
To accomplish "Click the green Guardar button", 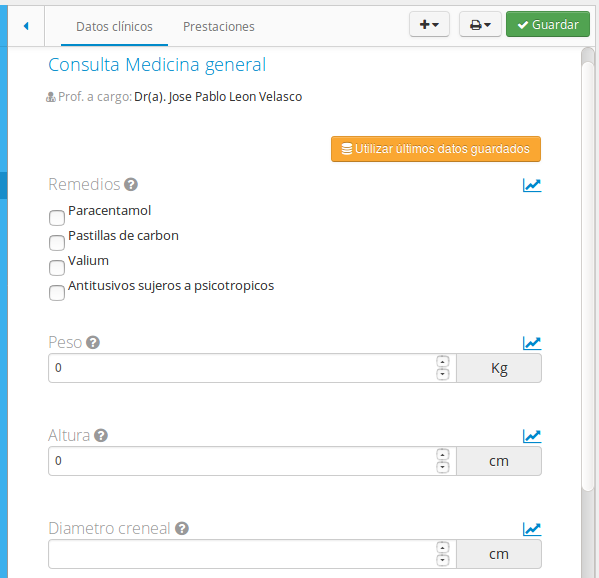I will pos(548,24).
